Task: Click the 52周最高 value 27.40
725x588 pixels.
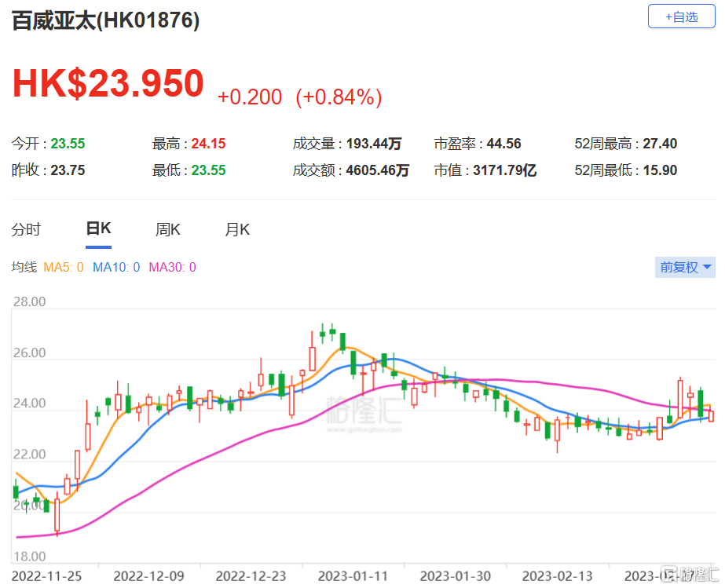Action: pos(660,144)
